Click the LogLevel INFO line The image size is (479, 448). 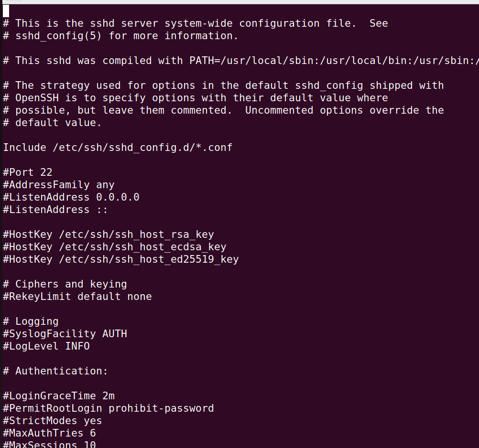(x=46, y=346)
